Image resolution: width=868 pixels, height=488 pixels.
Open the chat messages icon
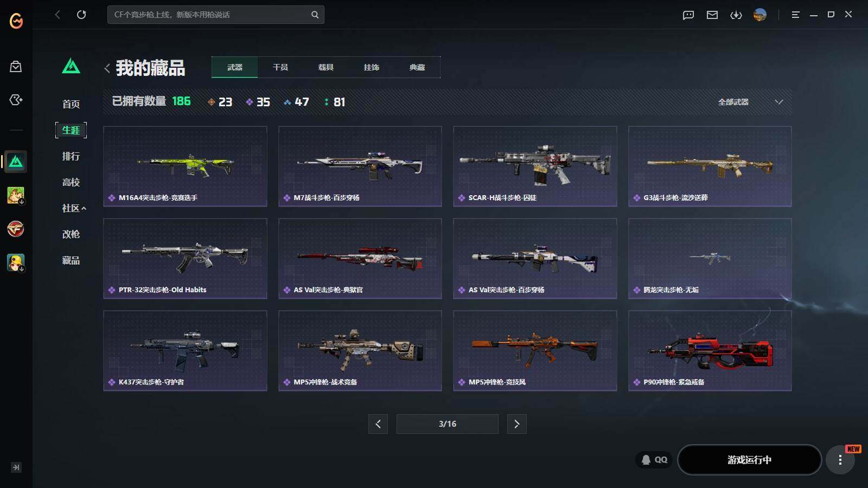coord(688,15)
